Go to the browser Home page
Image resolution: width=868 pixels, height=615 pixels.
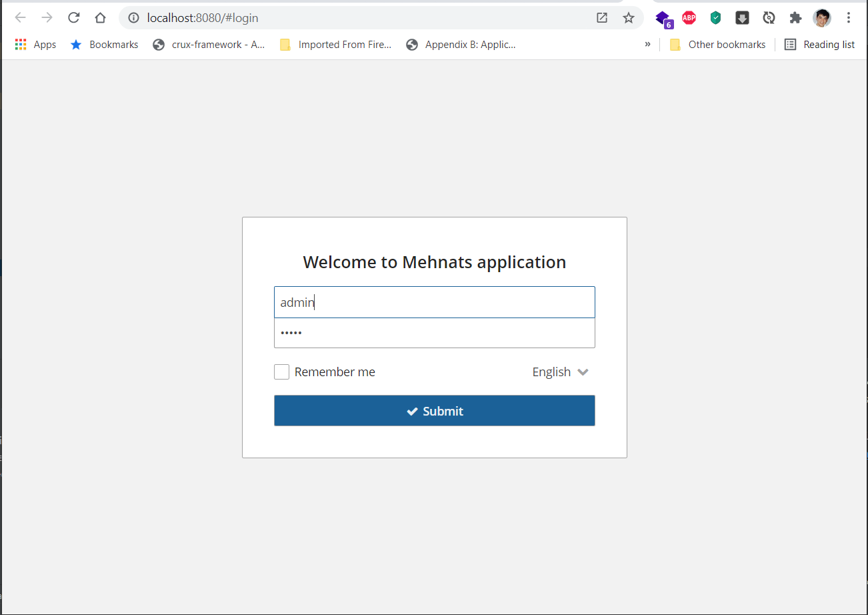[x=100, y=18]
